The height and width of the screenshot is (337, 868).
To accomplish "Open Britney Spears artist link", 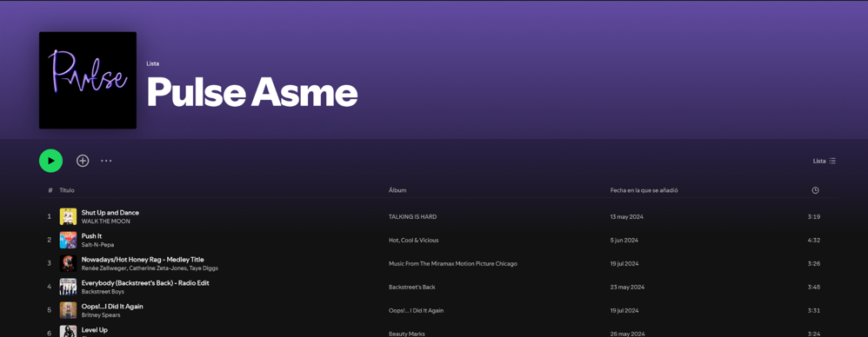I will (x=101, y=315).
